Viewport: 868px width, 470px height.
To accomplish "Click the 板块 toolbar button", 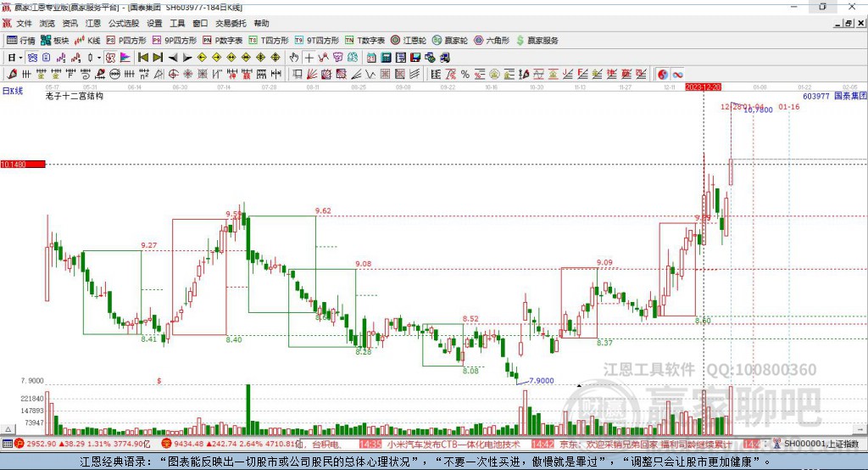I will pyautogui.click(x=55, y=41).
